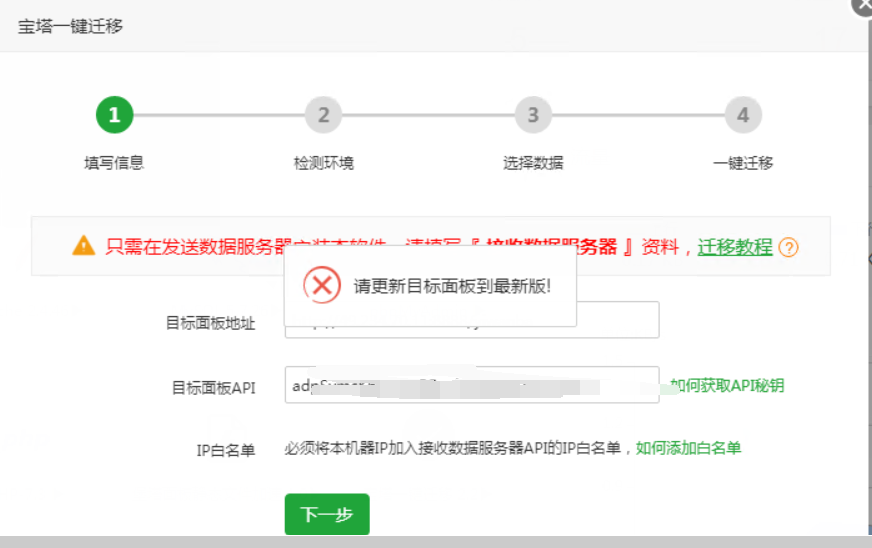Click the step 4 circle indicator
The image size is (872, 548).
[x=743, y=115]
